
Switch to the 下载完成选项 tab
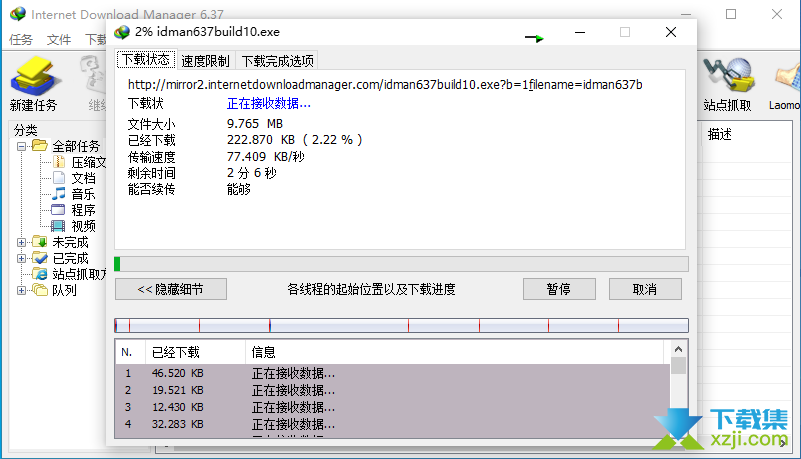click(277, 61)
